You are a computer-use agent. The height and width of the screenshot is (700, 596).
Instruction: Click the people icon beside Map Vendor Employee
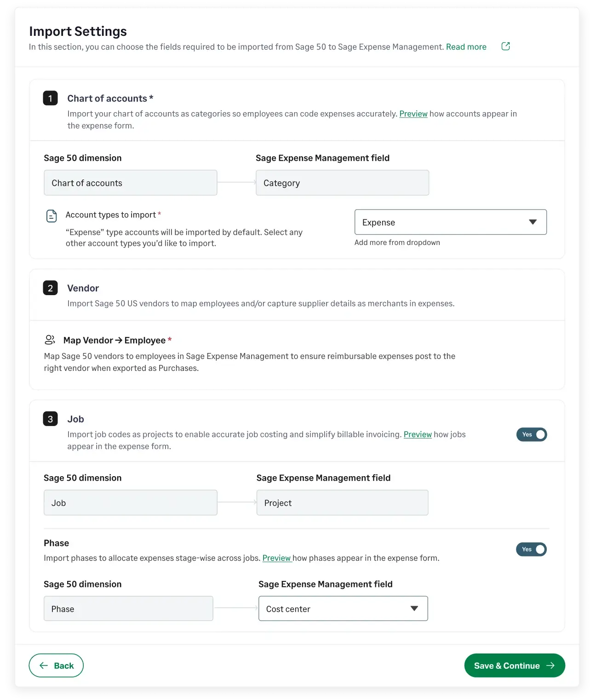(x=50, y=340)
